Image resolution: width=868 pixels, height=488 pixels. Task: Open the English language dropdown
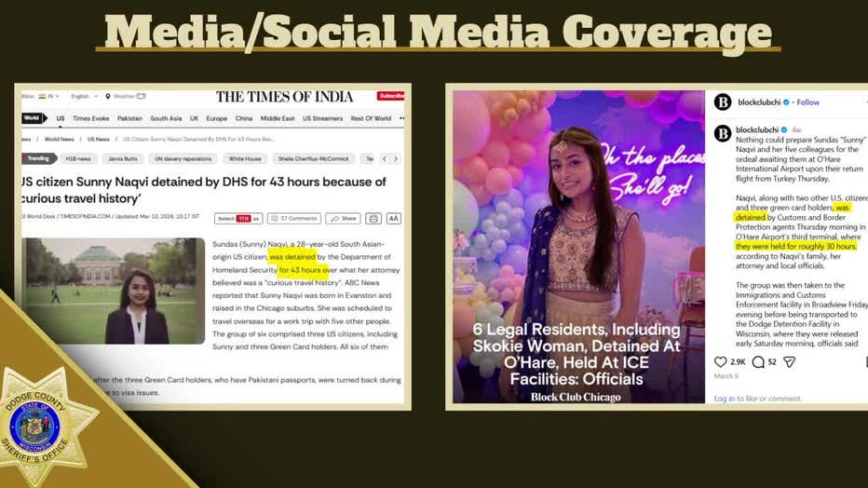pos(82,96)
